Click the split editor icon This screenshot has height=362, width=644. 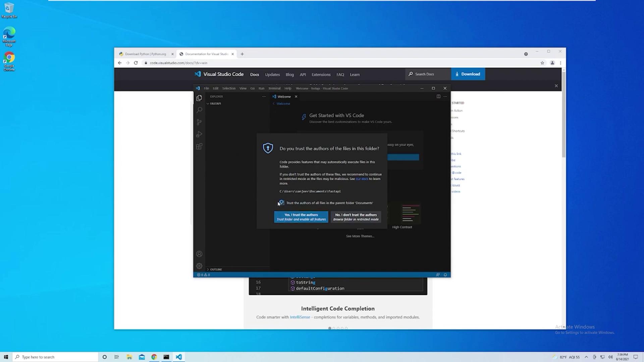[438, 97]
